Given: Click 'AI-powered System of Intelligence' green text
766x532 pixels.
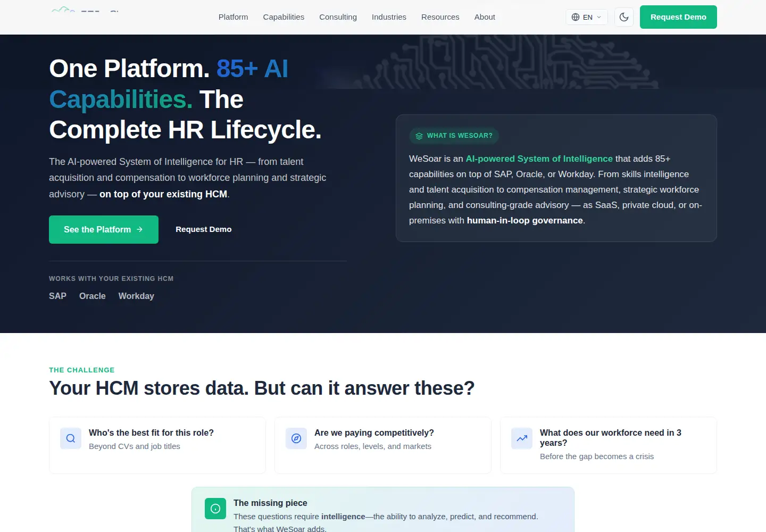Looking at the screenshot, I should (539, 159).
